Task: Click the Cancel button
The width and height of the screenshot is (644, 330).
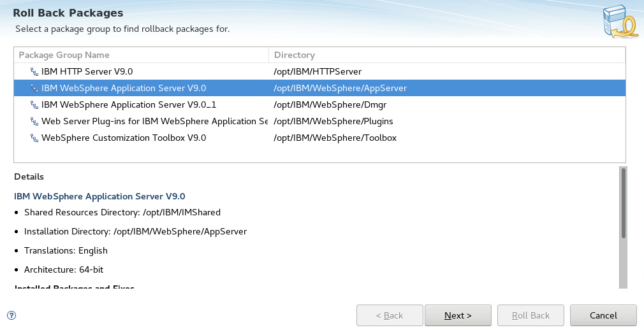Action: coord(603,315)
